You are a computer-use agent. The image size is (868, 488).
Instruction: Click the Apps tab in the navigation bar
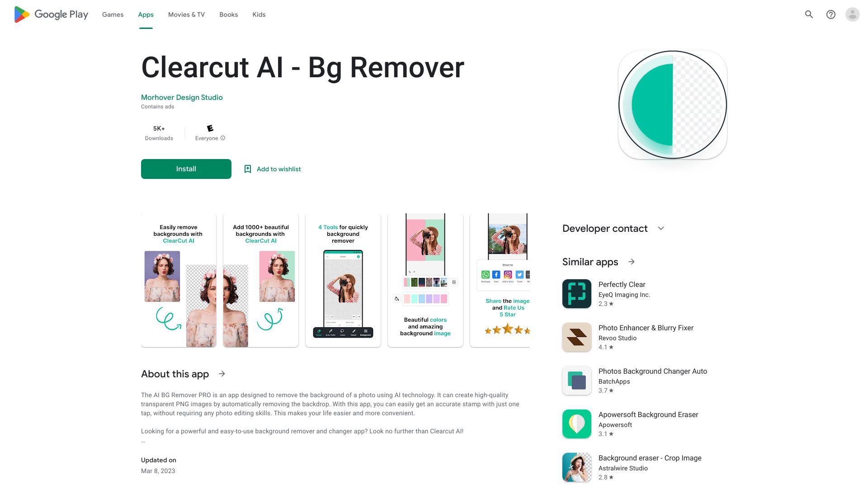click(146, 14)
